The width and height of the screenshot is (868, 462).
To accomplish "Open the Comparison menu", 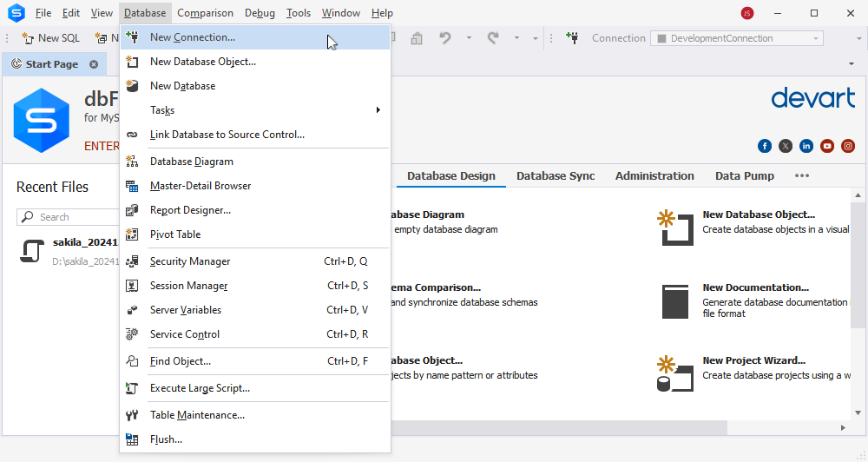I will (x=206, y=13).
